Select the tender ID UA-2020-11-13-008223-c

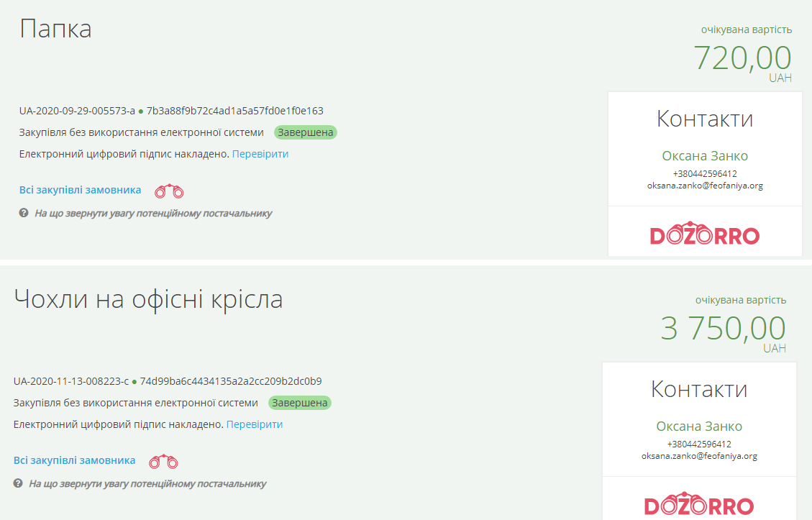pos(71,381)
